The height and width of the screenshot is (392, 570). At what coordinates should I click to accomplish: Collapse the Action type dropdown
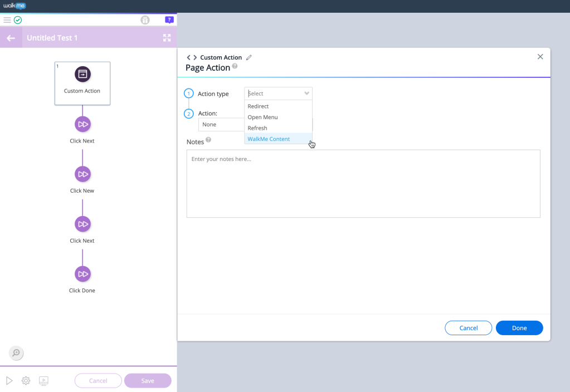tap(306, 94)
